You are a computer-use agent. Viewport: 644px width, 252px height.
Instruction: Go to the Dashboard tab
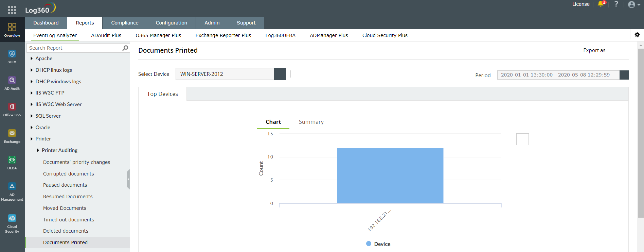(46, 23)
